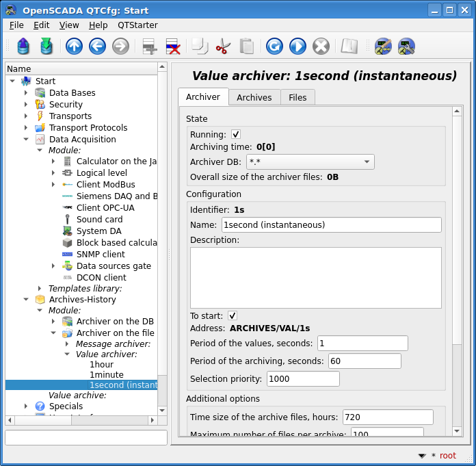Click Period of the values field
476x466 pixels.
tap(362, 344)
